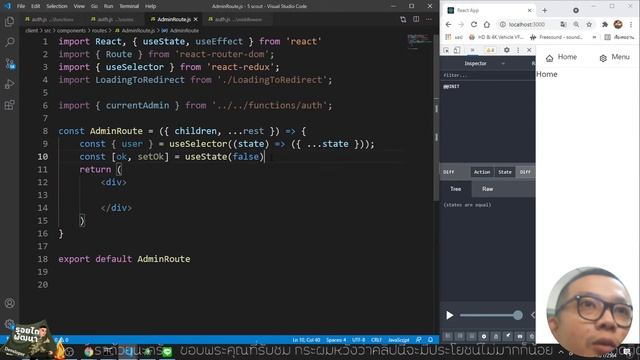Open the Menu item in React app navbar

[614, 57]
